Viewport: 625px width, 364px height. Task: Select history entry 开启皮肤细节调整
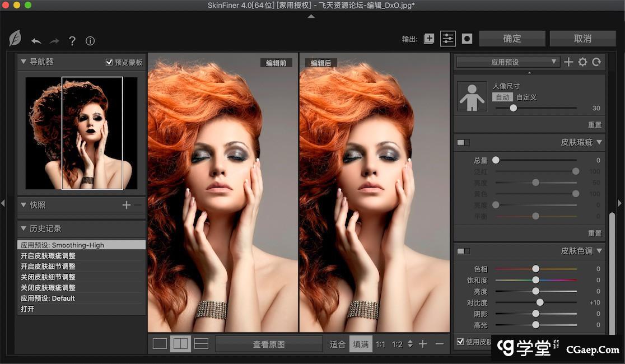48,267
